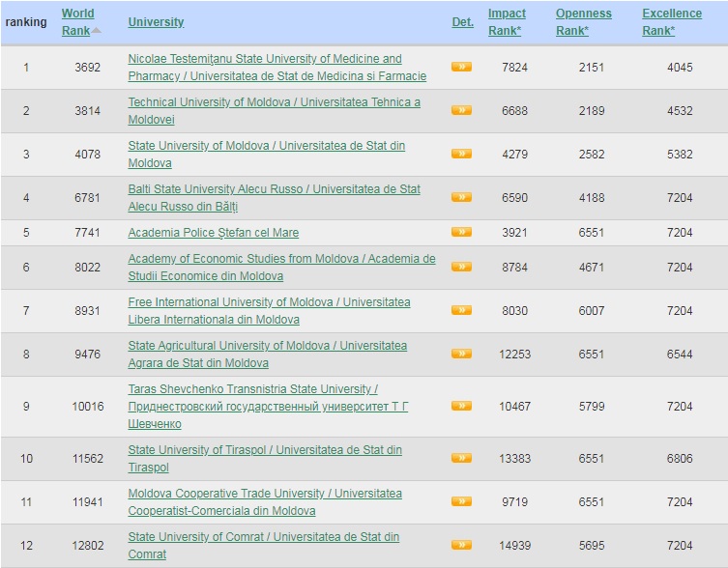The image size is (728, 568).
Task: Open details icon for Balti State University
Action: pyautogui.click(x=461, y=197)
